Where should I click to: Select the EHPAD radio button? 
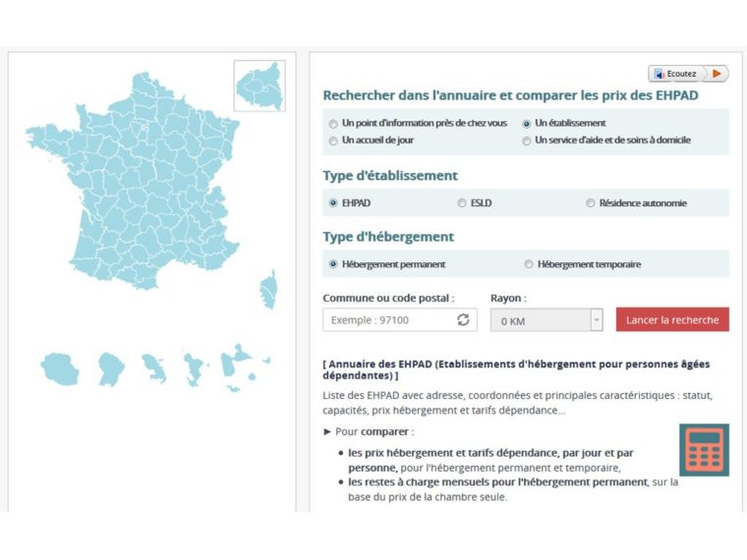click(x=333, y=203)
